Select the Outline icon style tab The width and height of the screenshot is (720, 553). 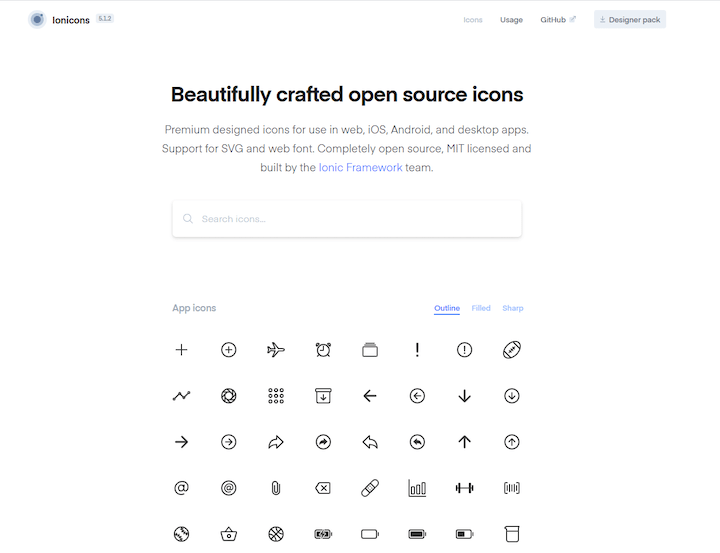[x=447, y=308]
